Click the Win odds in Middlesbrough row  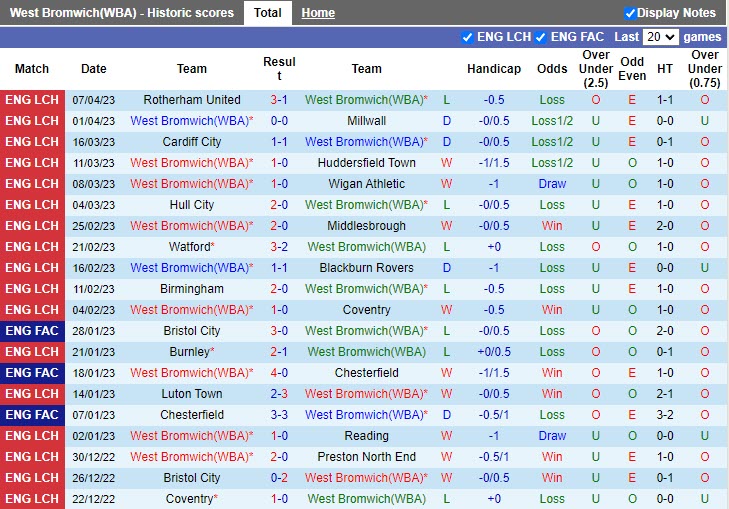(552, 225)
